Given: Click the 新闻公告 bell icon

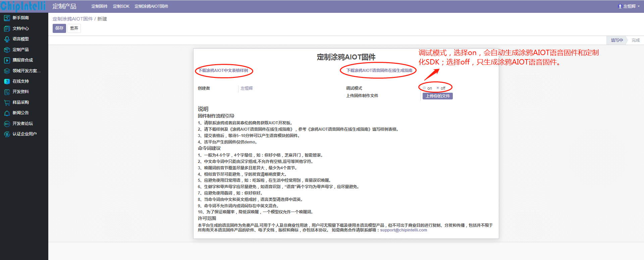Looking at the screenshot, I should (x=7, y=113).
